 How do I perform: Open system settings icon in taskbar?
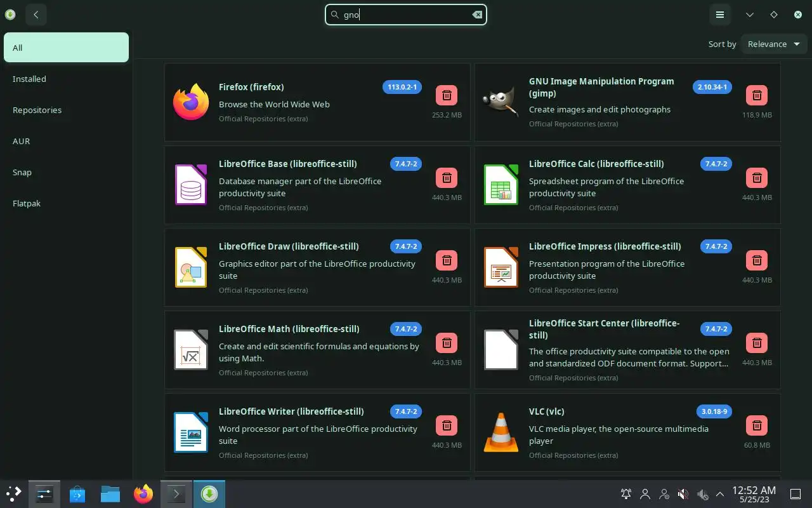(44, 494)
